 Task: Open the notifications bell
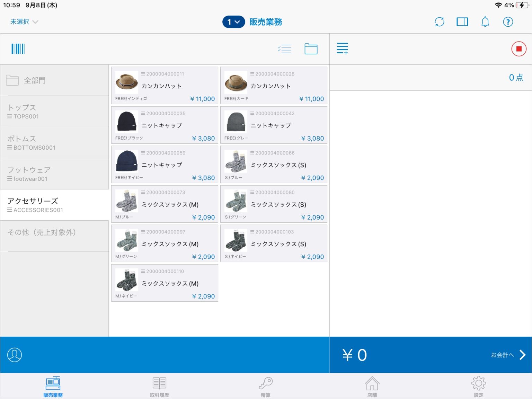pos(485,22)
